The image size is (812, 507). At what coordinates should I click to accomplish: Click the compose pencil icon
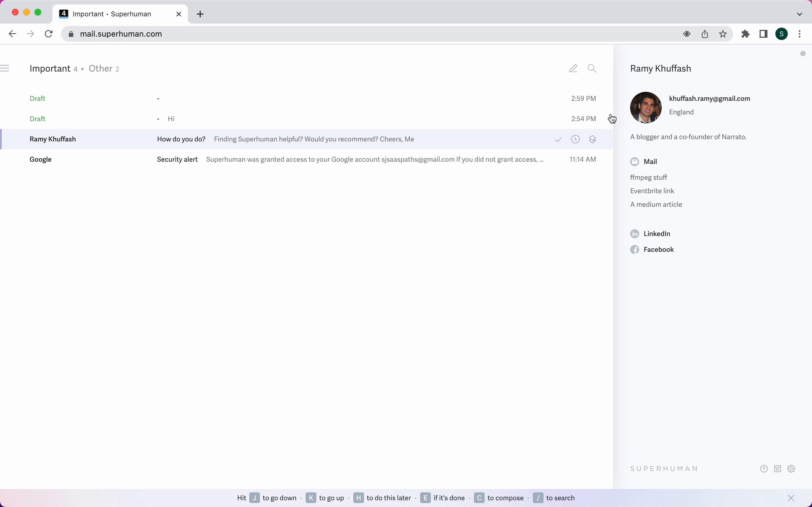573,68
